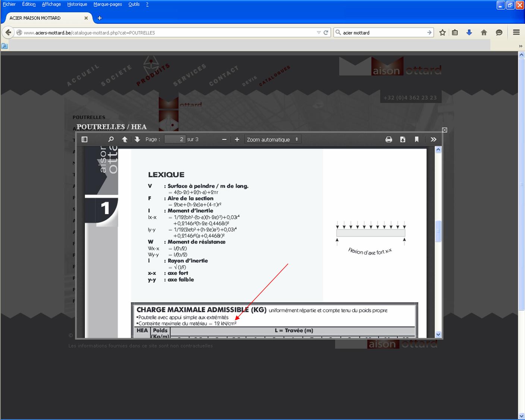Reload the current web page
The height and width of the screenshot is (420, 525).
(326, 33)
